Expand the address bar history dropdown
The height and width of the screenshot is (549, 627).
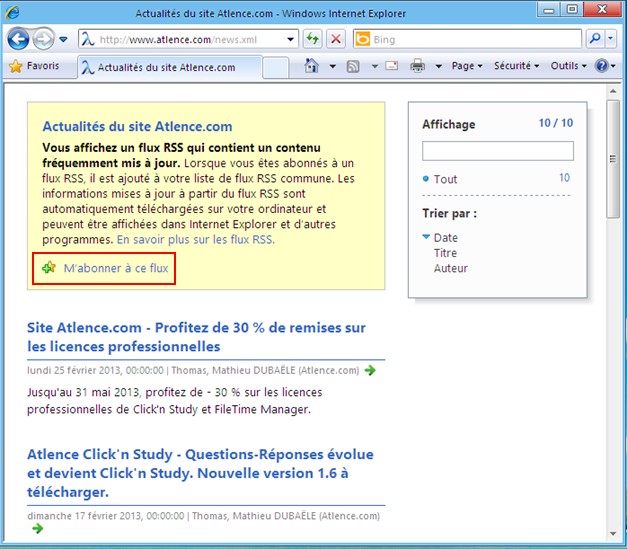click(291, 40)
